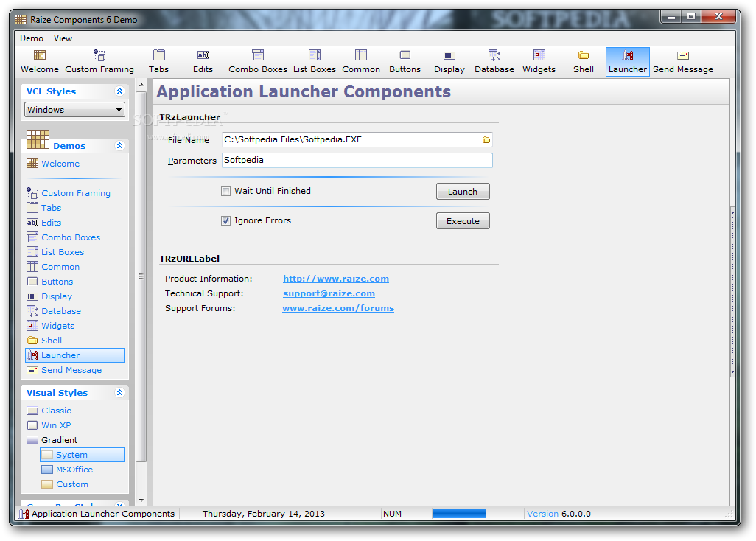Enable the Wait Until Finished checkbox
The width and height of the screenshot is (756, 541).
[x=225, y=192]
